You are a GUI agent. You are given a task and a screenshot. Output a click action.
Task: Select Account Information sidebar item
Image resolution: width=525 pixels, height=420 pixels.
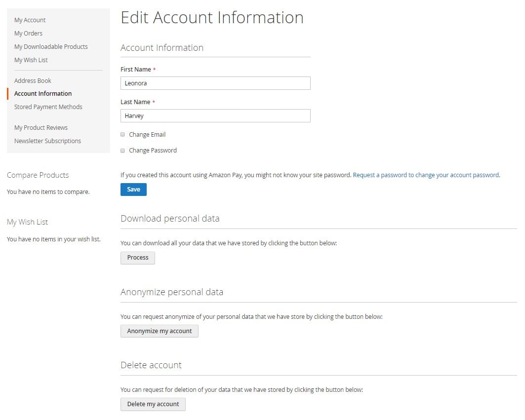43,94
